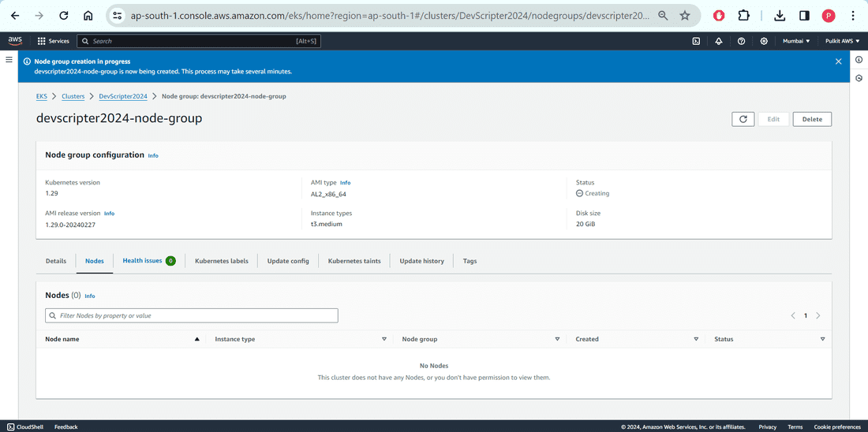868x432 pixels.
Task: Click the CloudShell icon in the footer
Action: point(10,426)
